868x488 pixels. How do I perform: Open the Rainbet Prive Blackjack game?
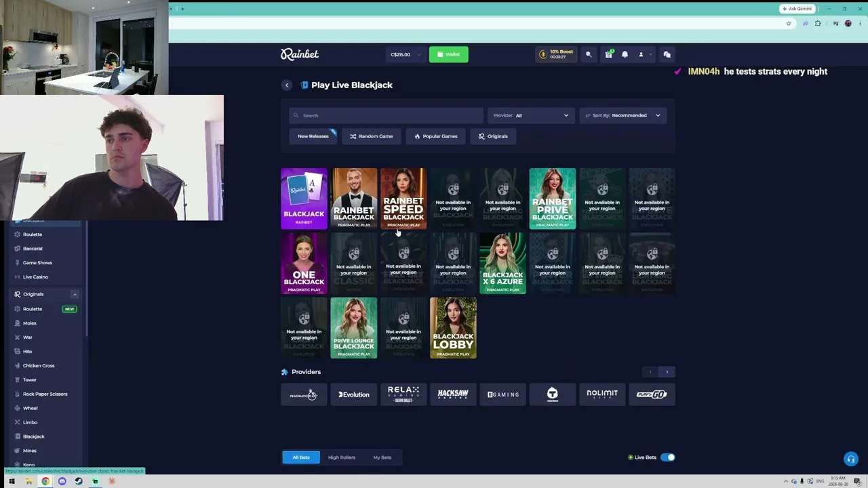click(553, 199)
